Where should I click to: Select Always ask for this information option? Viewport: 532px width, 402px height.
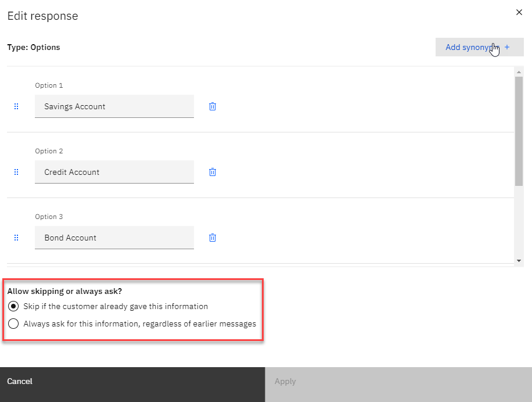13,324
